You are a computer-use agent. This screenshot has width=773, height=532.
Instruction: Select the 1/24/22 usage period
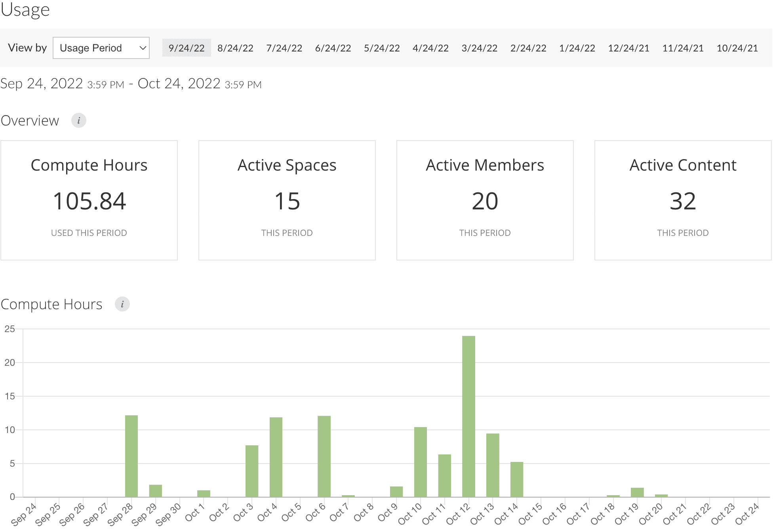pyautogui.click(x=577, y=48)
